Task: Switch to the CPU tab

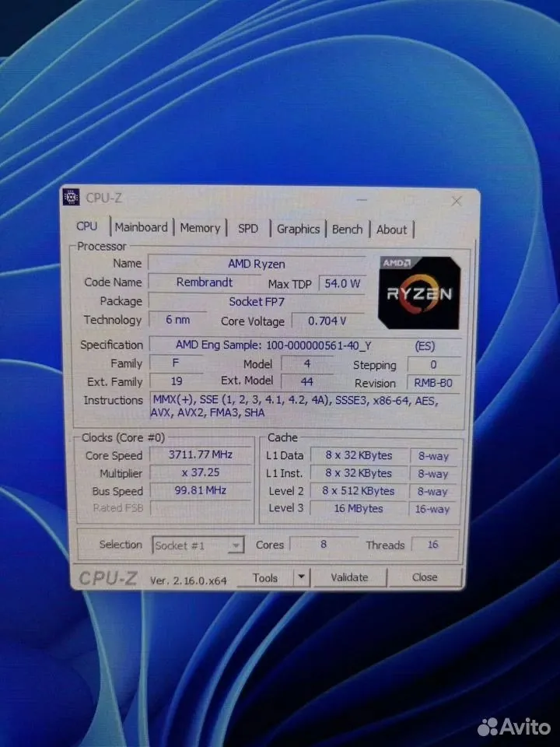Action: (86, 226)
